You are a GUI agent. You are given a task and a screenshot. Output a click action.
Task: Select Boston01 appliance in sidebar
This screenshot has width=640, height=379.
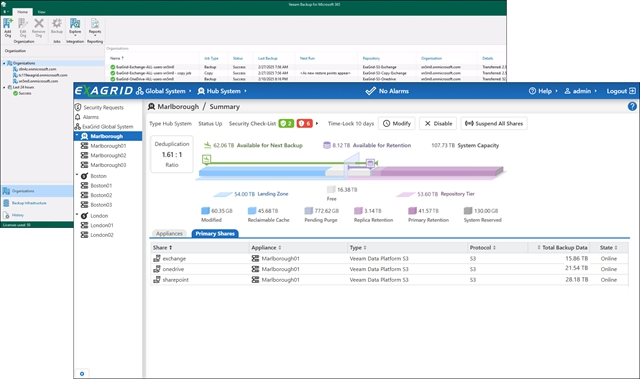click(x=96, y=186)
